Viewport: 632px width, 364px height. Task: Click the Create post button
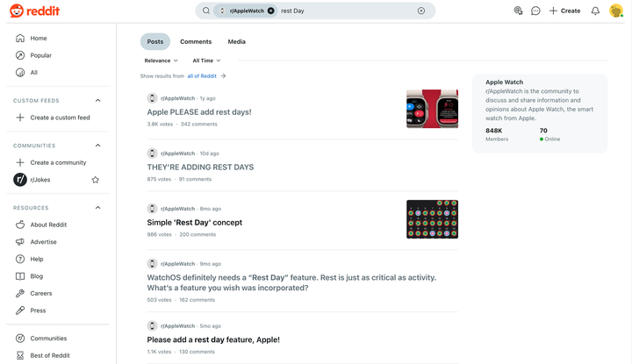tap(564, 11)
